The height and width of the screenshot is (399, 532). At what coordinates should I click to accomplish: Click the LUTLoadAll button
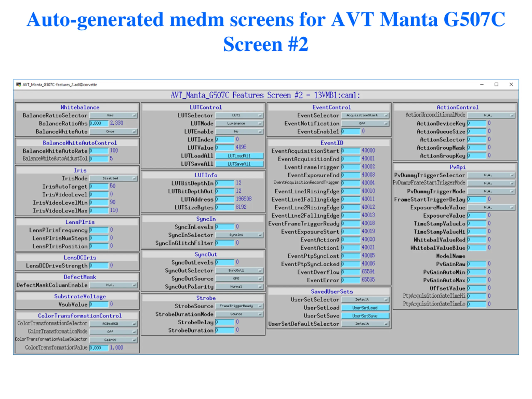(x=239, y=156)
